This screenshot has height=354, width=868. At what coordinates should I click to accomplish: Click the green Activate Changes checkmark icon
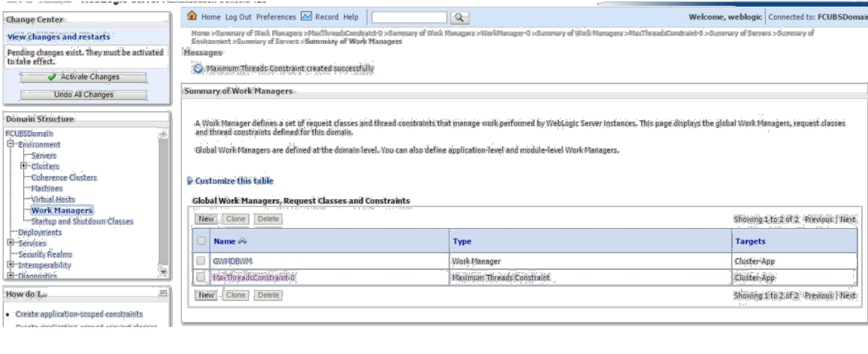tap(52, 77)
